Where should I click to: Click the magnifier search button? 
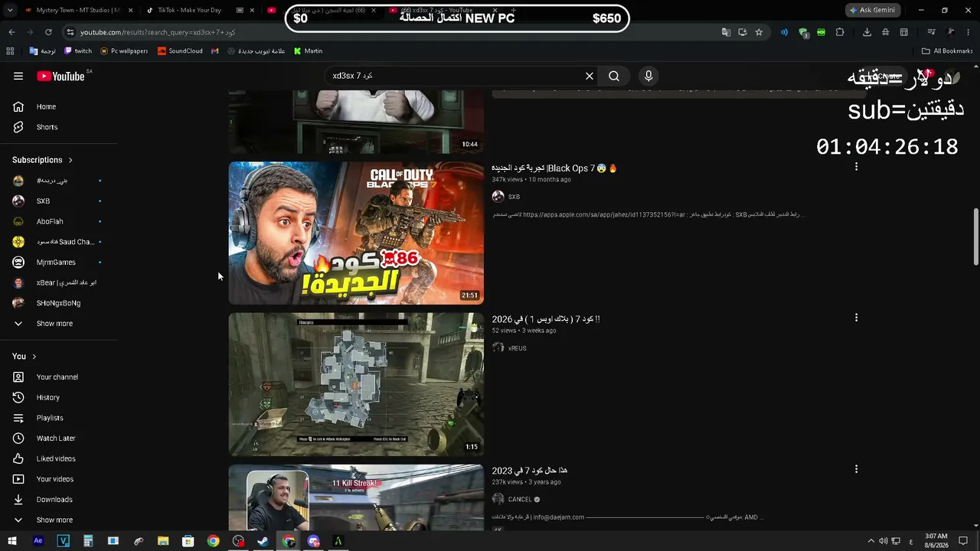click(614, 76)
